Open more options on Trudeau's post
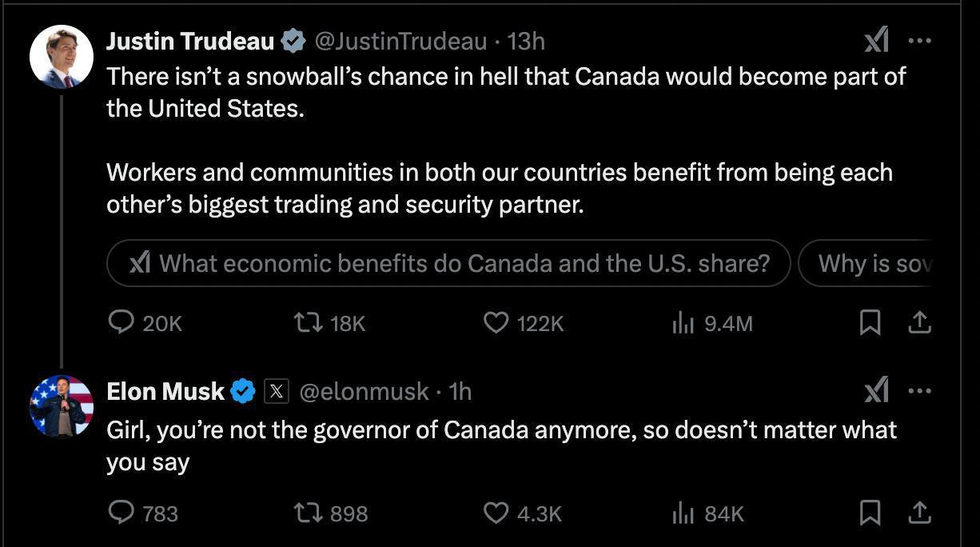Image resolution: width=980 pixels, height=547 pixels. [x=920, y=40]
